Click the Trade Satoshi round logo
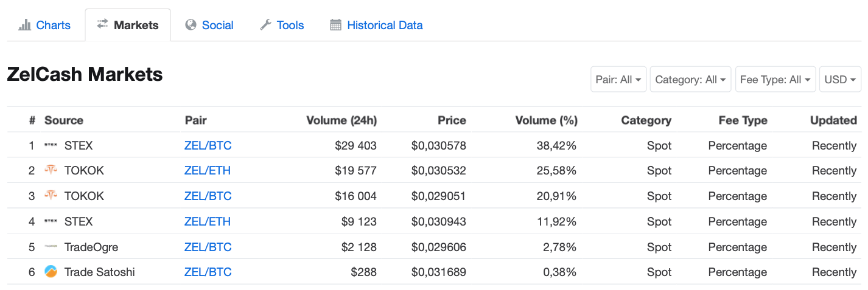The width and height of the screenshot is (868, 290). (x=51, y=272)
